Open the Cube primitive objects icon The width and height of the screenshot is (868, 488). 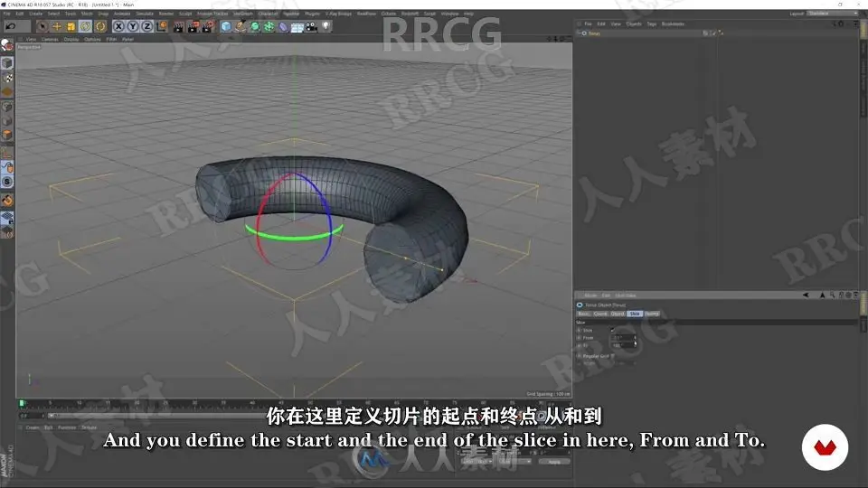pos(226,26)
